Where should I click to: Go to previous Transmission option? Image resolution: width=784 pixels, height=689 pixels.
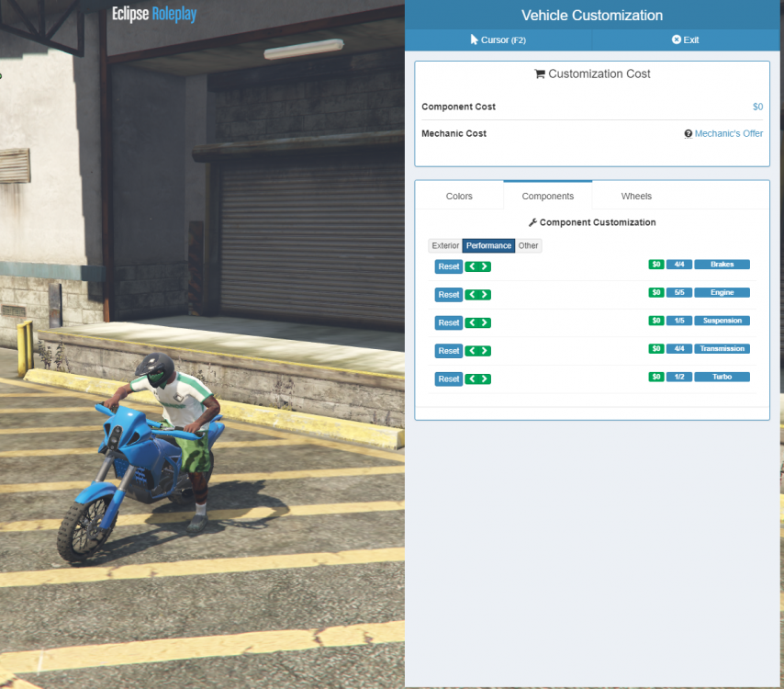click(x=472, y=351)
